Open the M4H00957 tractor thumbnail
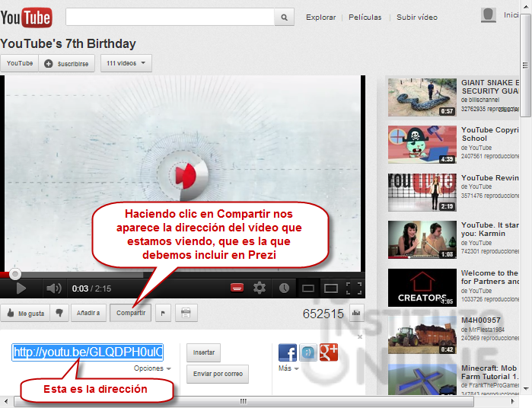Image resolution: width=532 pixels, height=408 pixels. coord(422,335)
